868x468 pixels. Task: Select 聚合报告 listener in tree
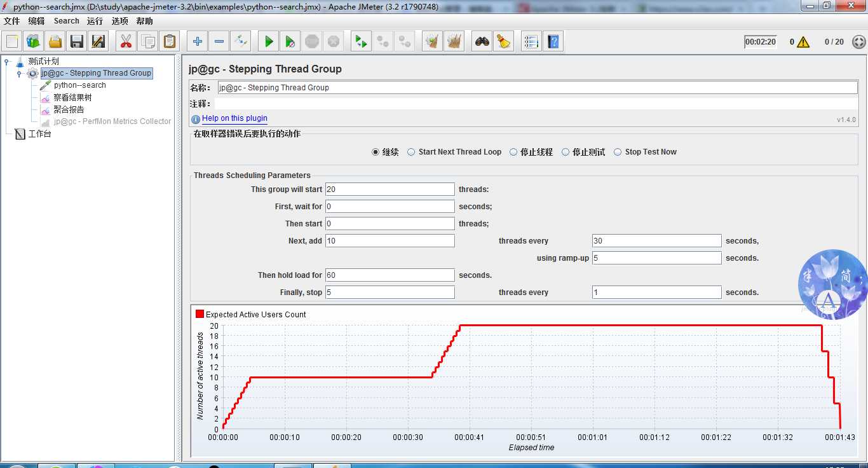click(x=69, y=109)
